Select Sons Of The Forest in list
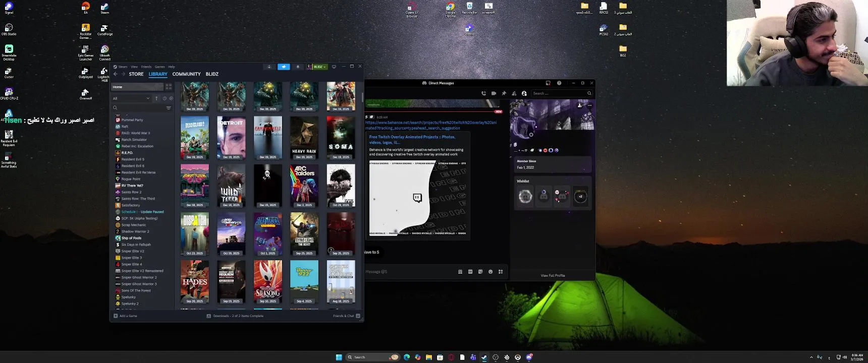 (136, 290)
